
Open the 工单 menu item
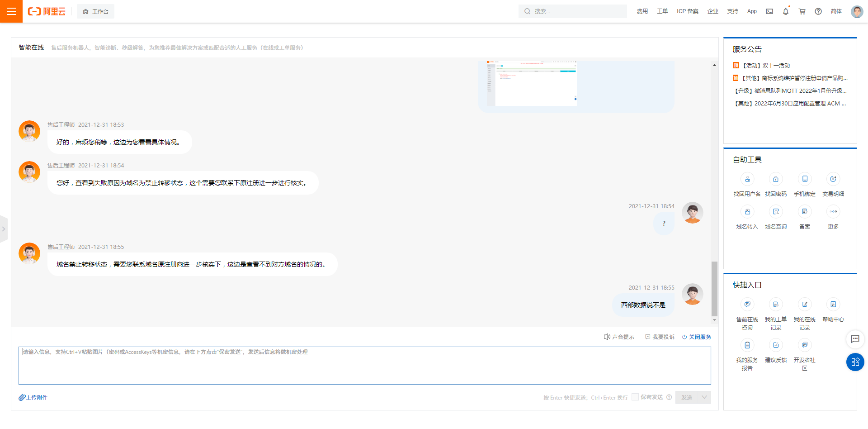[662, 11]
